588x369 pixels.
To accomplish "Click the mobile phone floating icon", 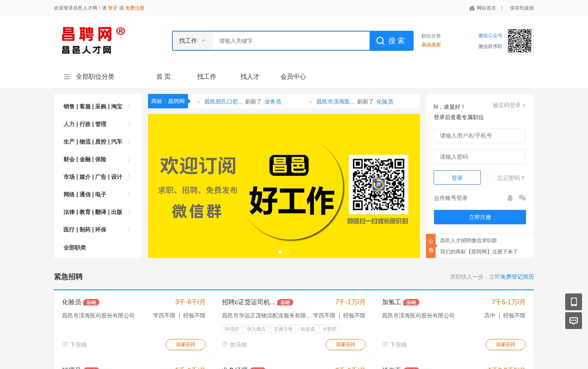I will pyautogui.click(x=574, y=302).
